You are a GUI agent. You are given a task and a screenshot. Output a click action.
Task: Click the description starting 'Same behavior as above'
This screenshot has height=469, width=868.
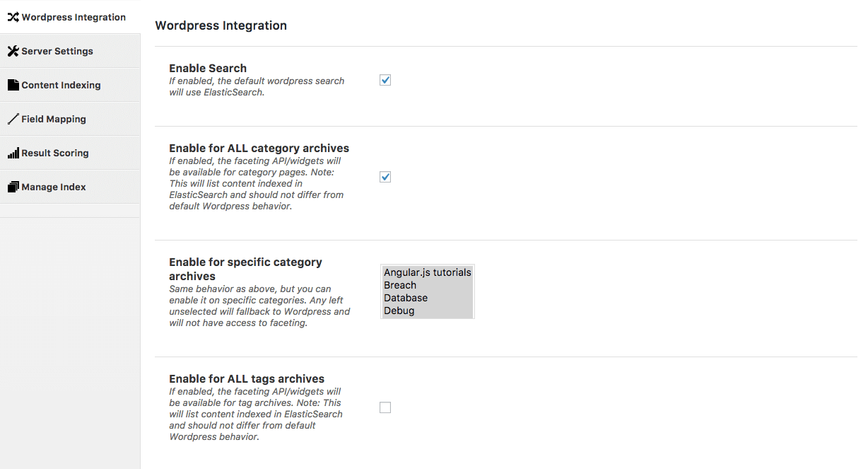point(259,306)
